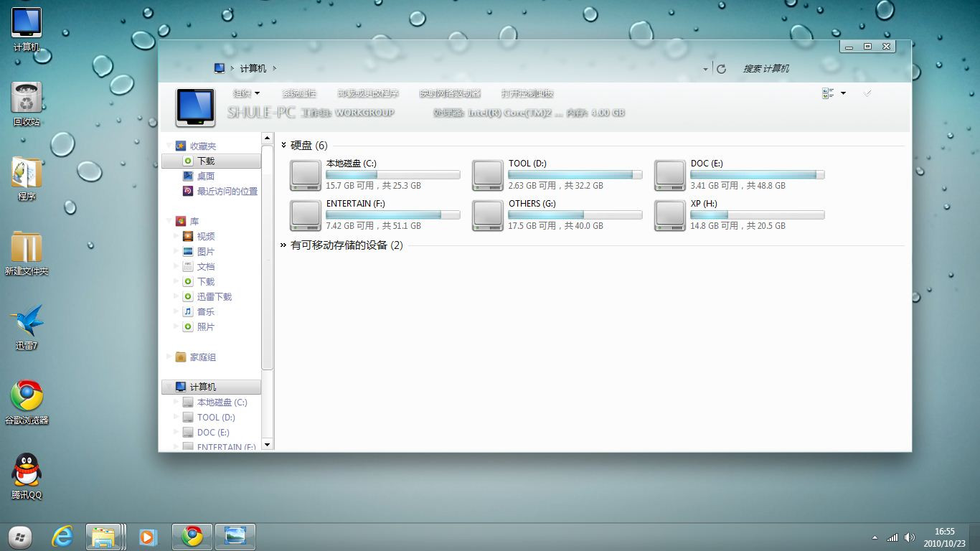This screenshot has width=980, height=551.
Task: Open the ENTERTAIN (F:) drive icon
Action: (x=306, y=215)
